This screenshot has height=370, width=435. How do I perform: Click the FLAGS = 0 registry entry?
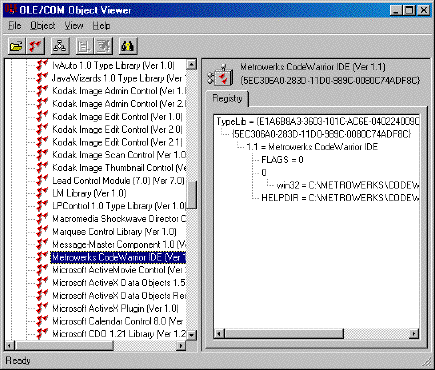click(x=282, y=160)
